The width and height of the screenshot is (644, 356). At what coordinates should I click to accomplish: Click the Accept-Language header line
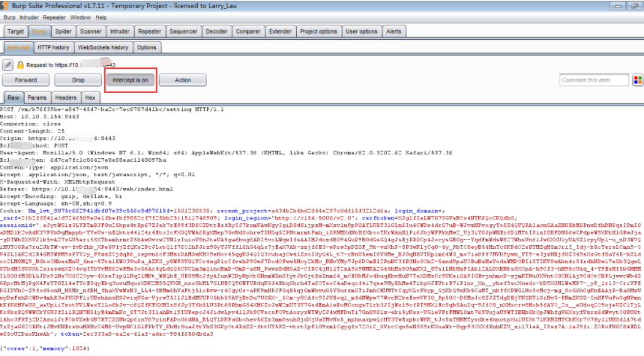(56, 204)
